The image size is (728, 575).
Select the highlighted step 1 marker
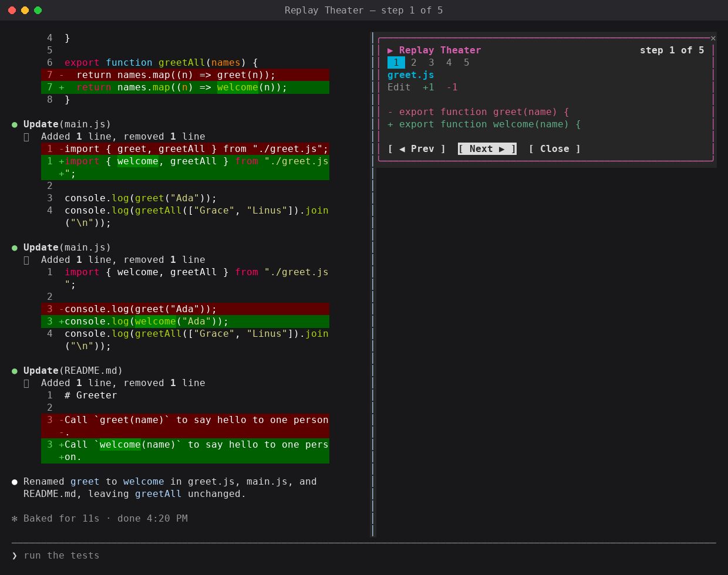coord(396,63)
